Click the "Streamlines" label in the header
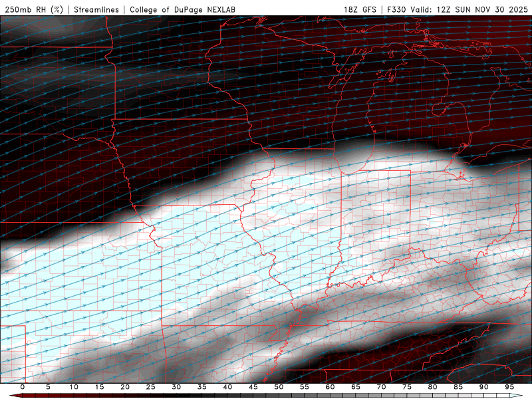Screen dimensions: 532x399 pos(96,9)
